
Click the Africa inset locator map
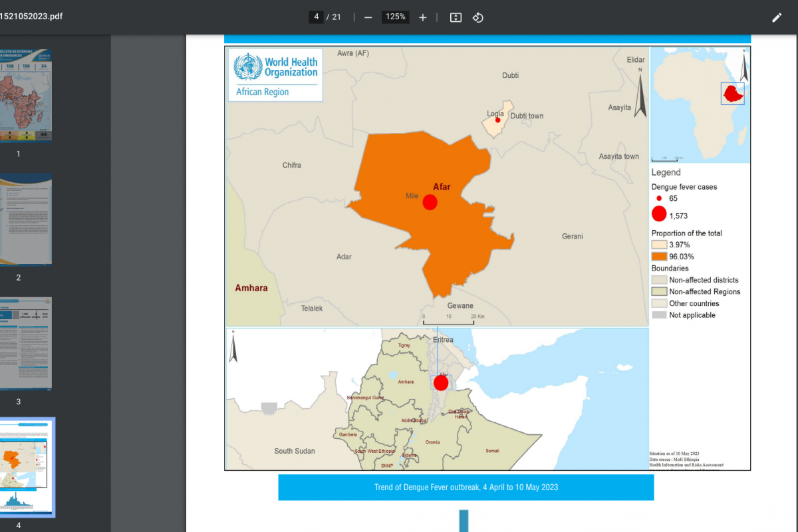[700, 105]
